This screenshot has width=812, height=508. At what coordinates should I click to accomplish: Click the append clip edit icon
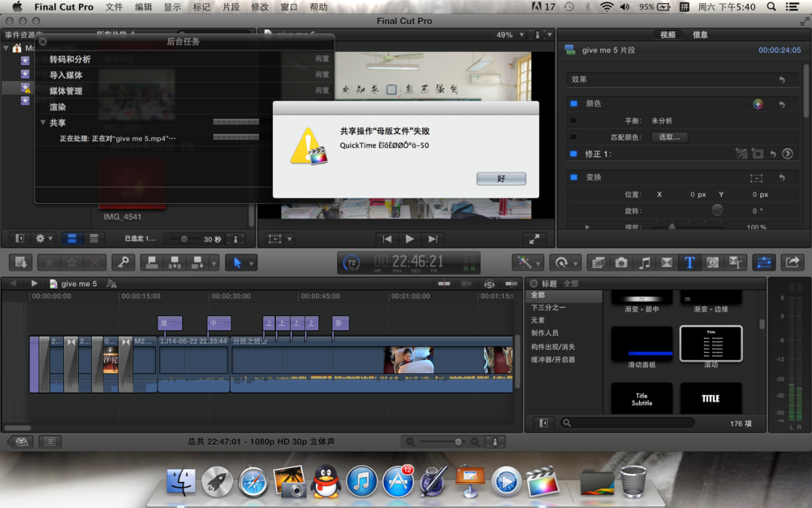point(197,263)
